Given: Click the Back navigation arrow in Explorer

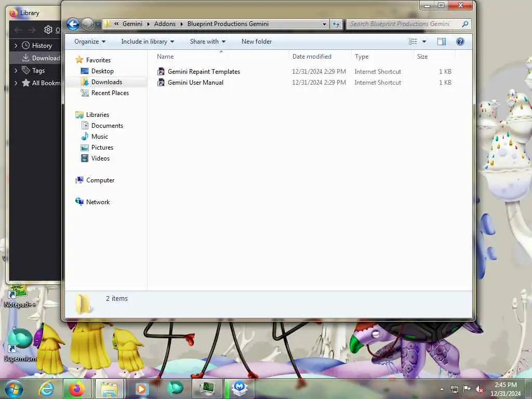Looking at the screenshot, I should (x=73, y=24).
